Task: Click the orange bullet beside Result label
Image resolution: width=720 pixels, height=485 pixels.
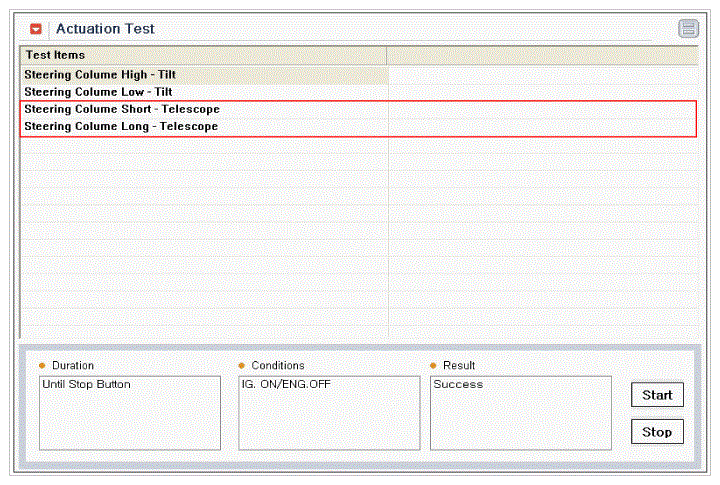Action: click(x=433, y=366)
